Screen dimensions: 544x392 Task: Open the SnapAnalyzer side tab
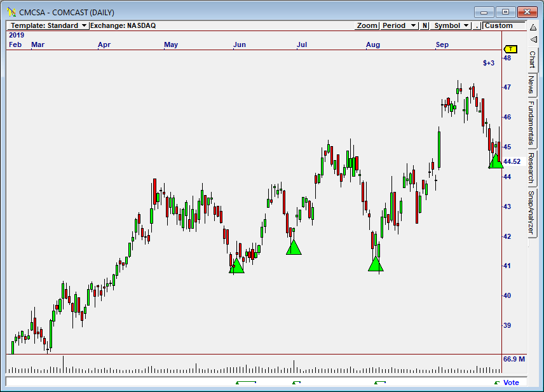pyautogui.click(x=532, y=212)
